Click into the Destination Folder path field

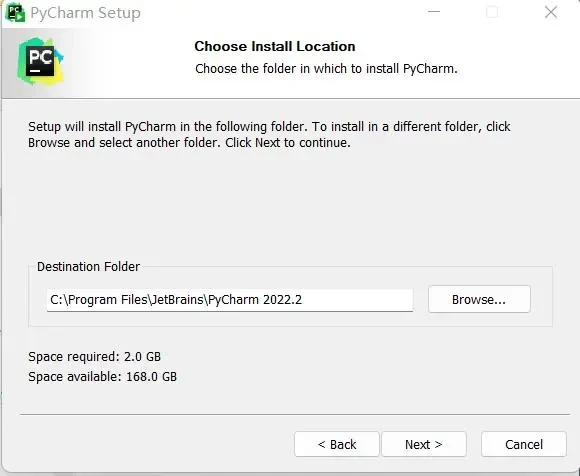click(x=230, y=300)
